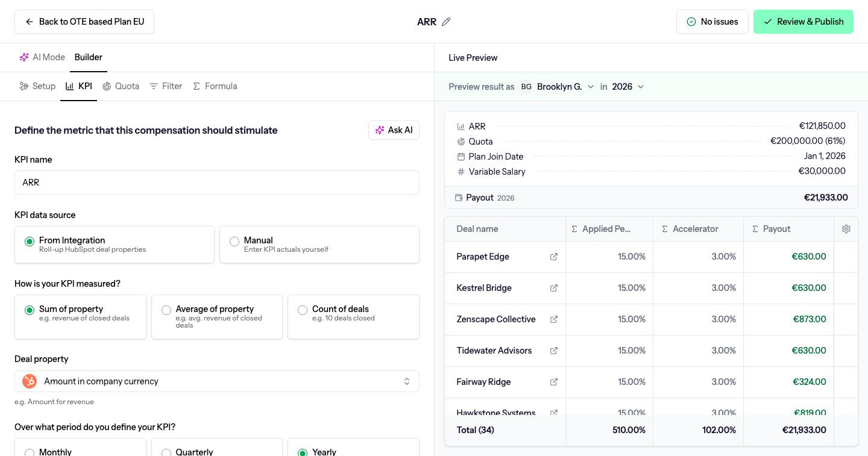
Task: Open external link icon for Fairway Ridge
Action: (x=553, y=382)
